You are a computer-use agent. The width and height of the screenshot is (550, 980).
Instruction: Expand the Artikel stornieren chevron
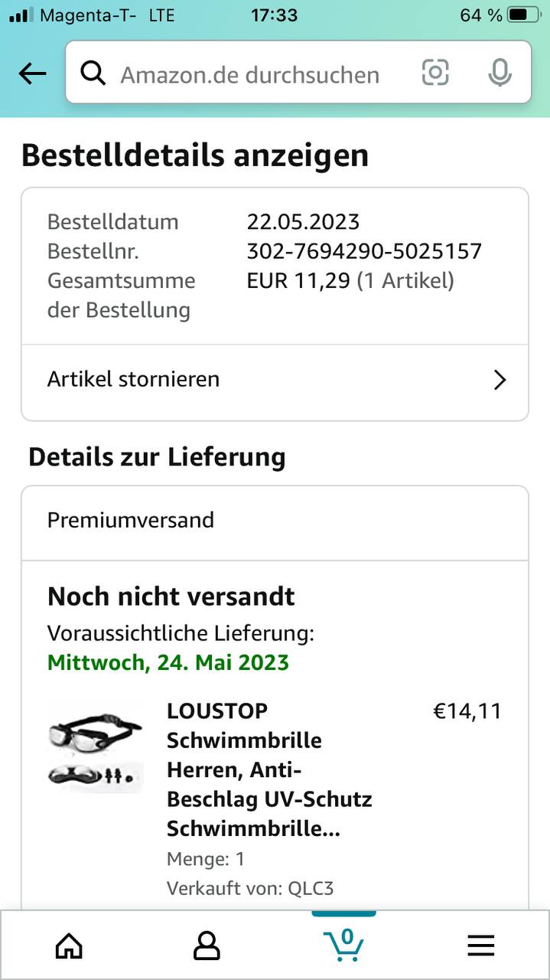tap(500, 380)
